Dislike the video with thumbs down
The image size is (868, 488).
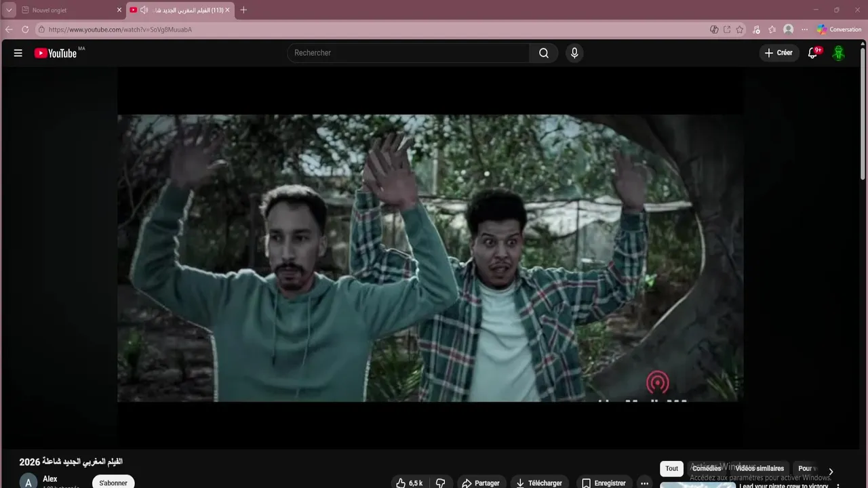pos(440,483)
